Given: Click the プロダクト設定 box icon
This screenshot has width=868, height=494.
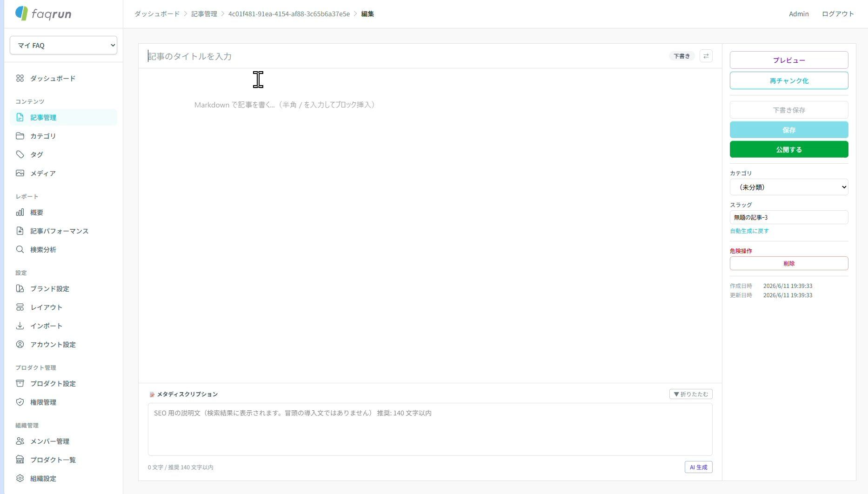Looking at the screenshot, I should [x=20, y=383].
